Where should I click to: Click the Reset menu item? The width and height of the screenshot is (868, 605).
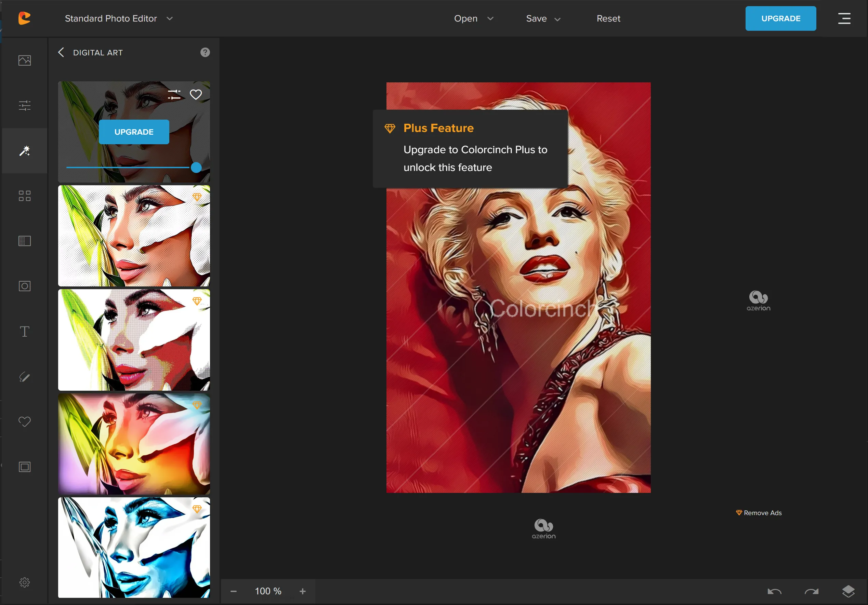(608, 18)
